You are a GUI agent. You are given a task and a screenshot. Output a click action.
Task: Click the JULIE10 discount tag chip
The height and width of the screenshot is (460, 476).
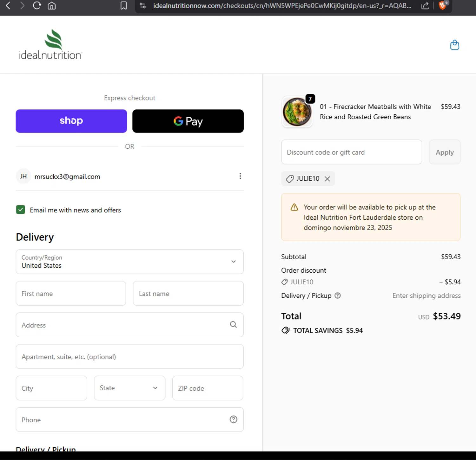tap(308, 179)
